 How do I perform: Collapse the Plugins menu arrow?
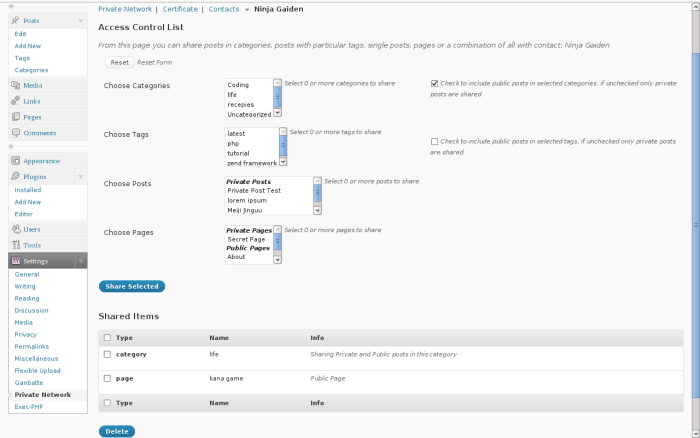[80, 177]
